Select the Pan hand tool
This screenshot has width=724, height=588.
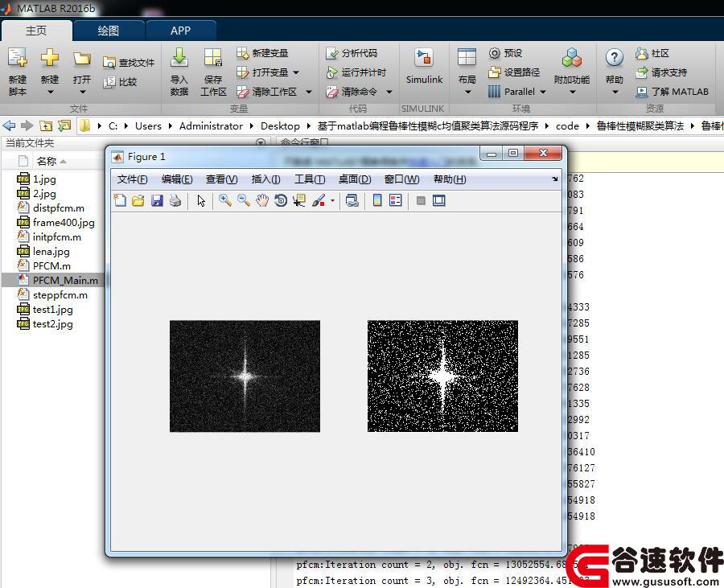coord(261,201)
